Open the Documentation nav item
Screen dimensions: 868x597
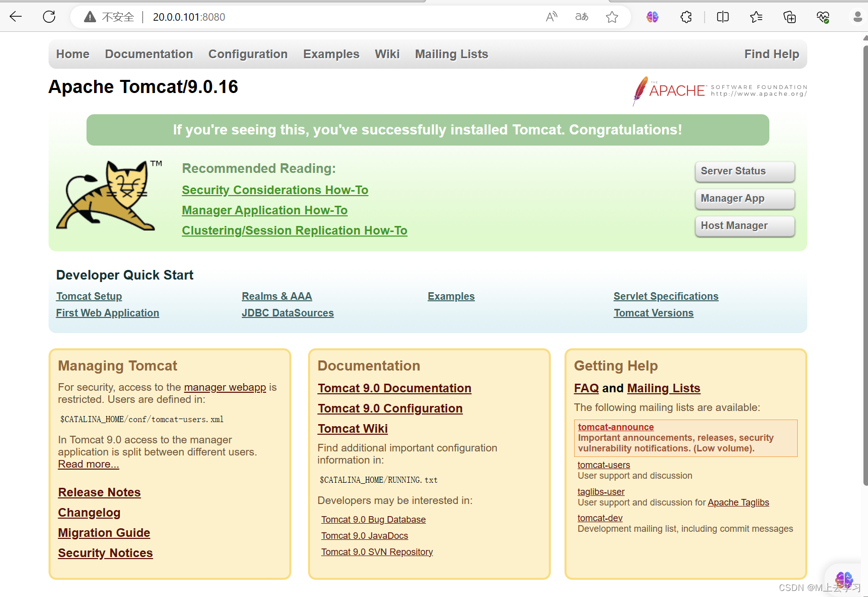point(149,54)
